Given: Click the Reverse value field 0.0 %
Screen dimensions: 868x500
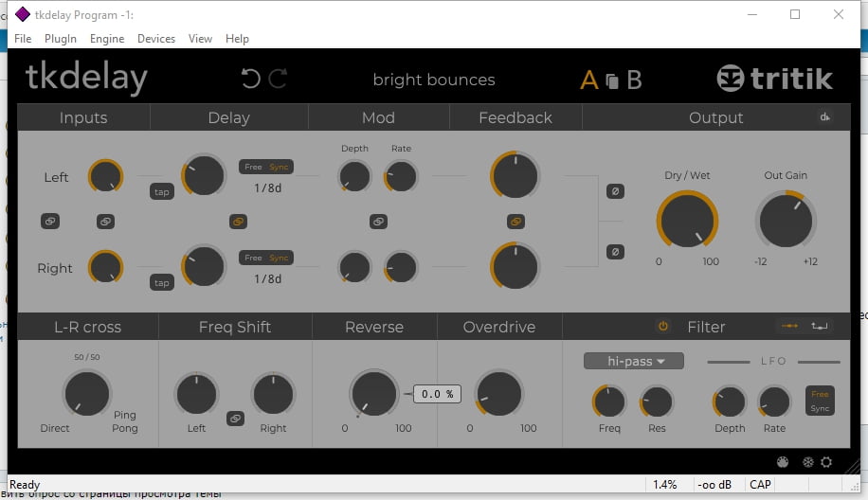Looking at the screenshot, I should click(438, 394).
